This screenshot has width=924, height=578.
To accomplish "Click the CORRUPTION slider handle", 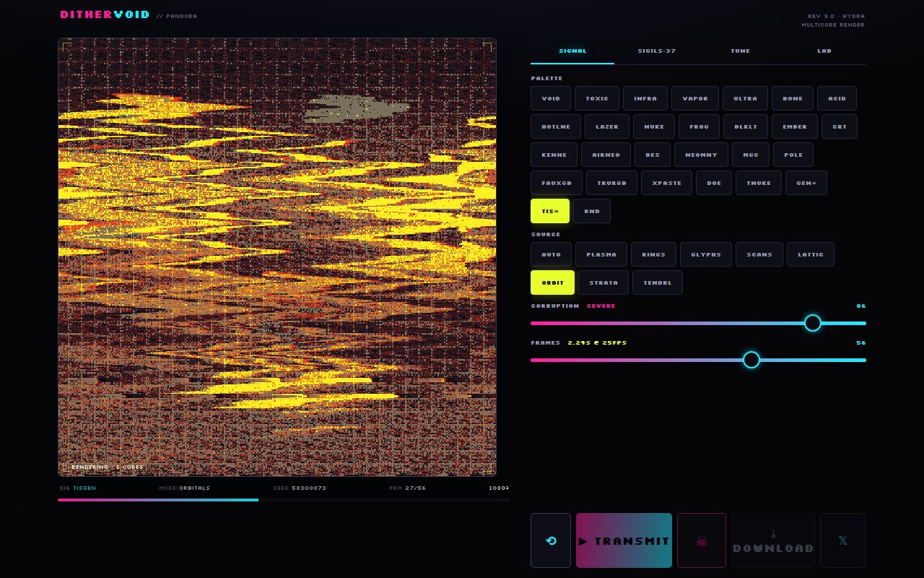I will pos(813,323).
